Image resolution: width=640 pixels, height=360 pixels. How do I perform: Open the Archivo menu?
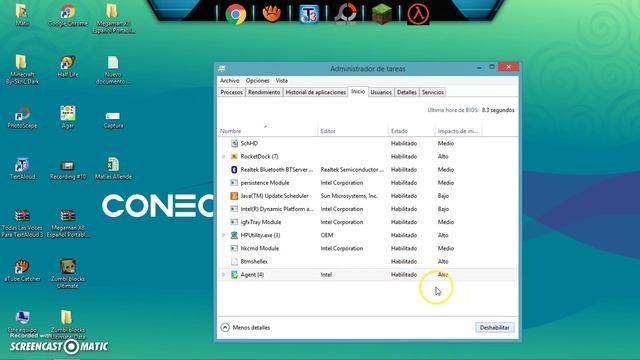pyautogui.click(x=229, y=80)
